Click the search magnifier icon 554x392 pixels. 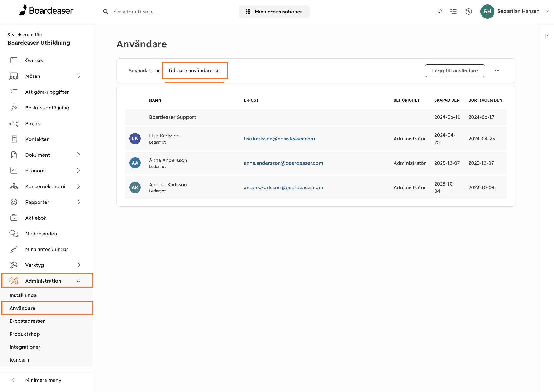[106, 12]
